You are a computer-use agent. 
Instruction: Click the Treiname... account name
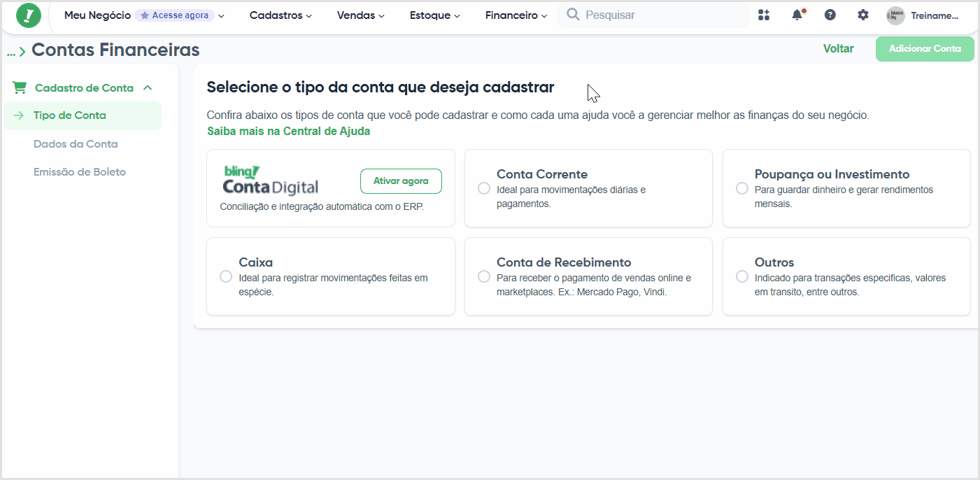[x=935, y=15]
